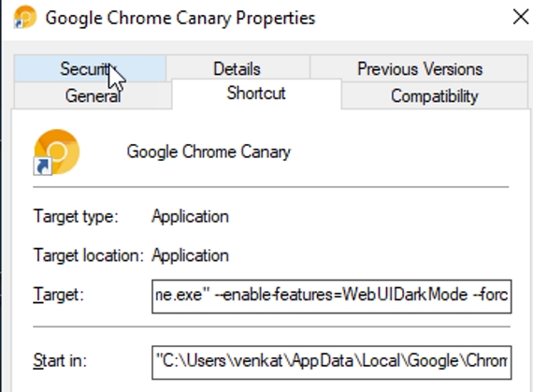Click the Google Chrome Canary Properties title
533x392 pixels.
point(180,19)
